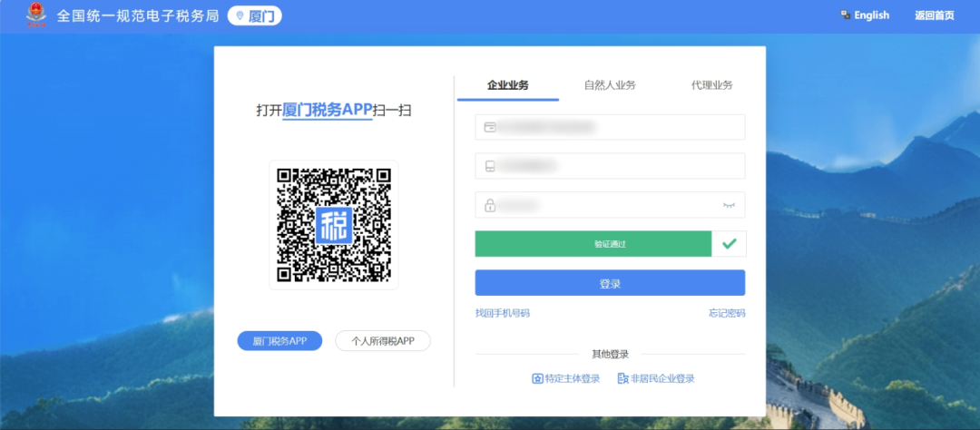
Task: Switch language to English
Action: point(871,15)
